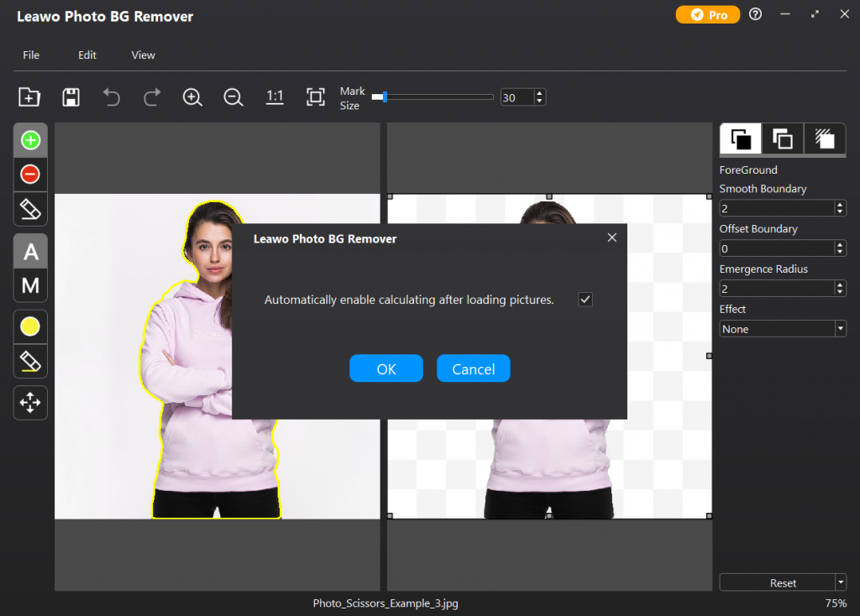Screen dimensions: 860x616
Task: Switch to manual matting with the M tool
Action: click(30, 285)
